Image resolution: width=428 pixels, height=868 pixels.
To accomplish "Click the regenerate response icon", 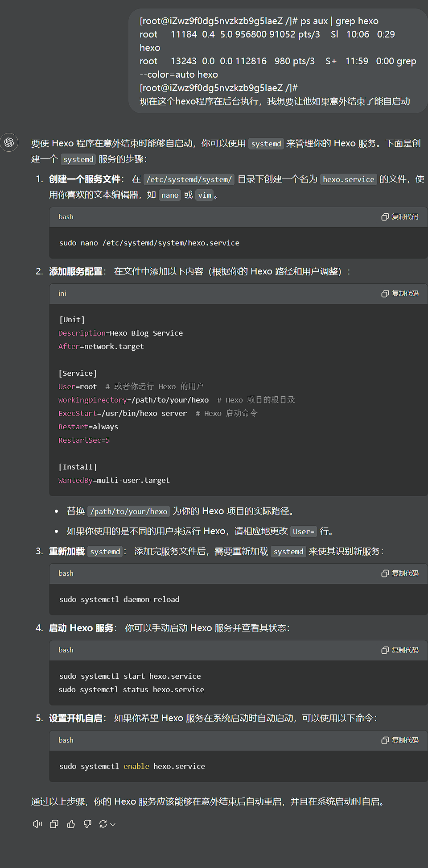I will click(x=103, y=824).
